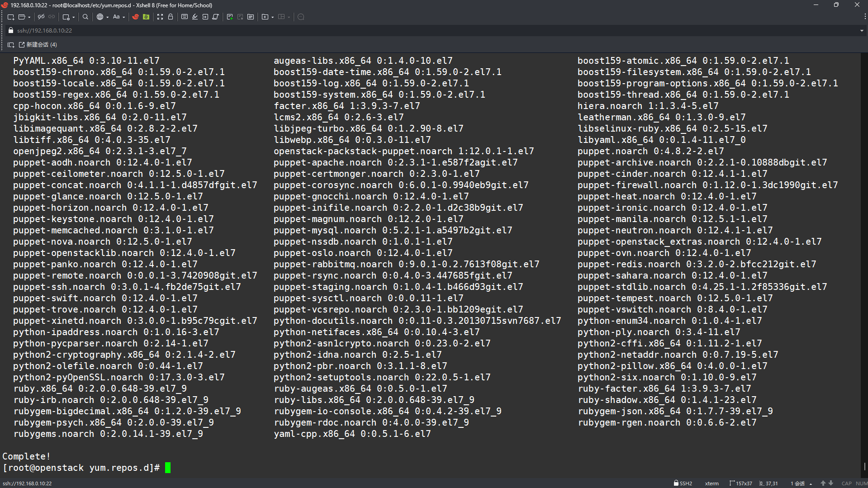
Task: Click the highlight pen icon
Action: pos(195,17)
